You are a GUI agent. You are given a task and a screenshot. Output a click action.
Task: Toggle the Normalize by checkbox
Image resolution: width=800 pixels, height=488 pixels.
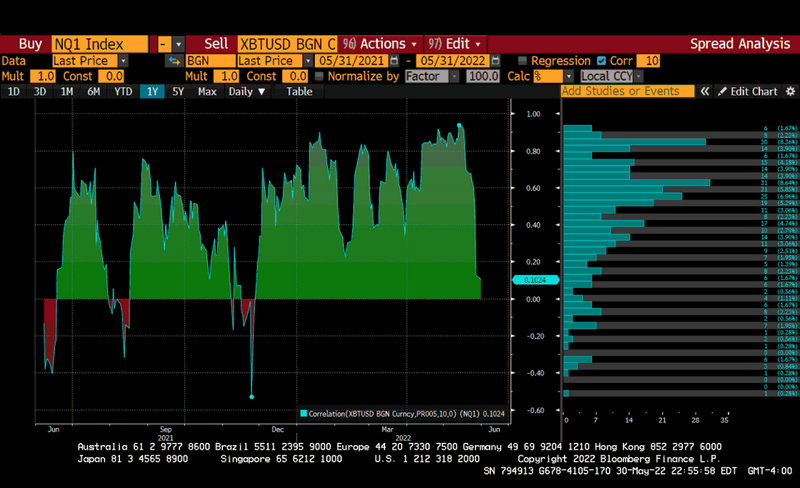(x=321, y=76)
